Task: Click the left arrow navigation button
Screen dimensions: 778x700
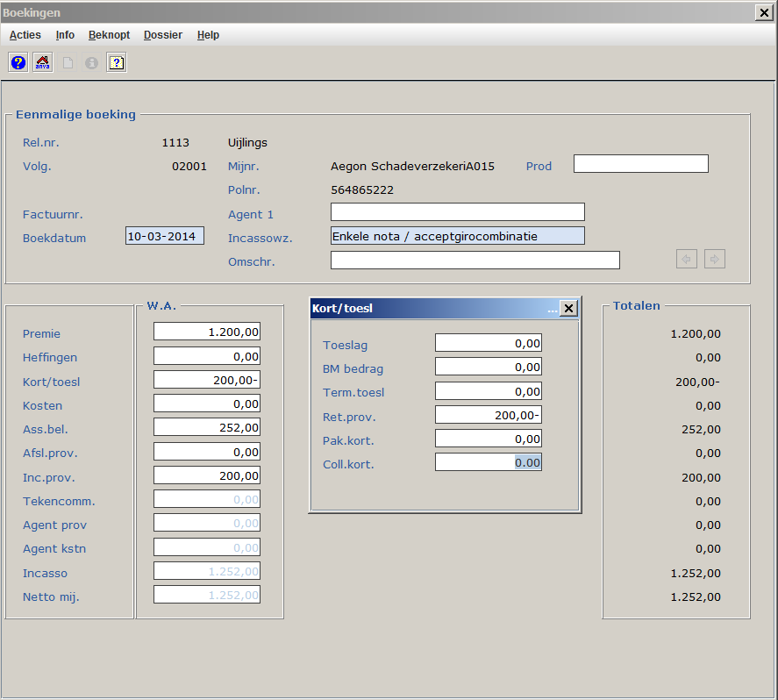Action: pos(687,259)
